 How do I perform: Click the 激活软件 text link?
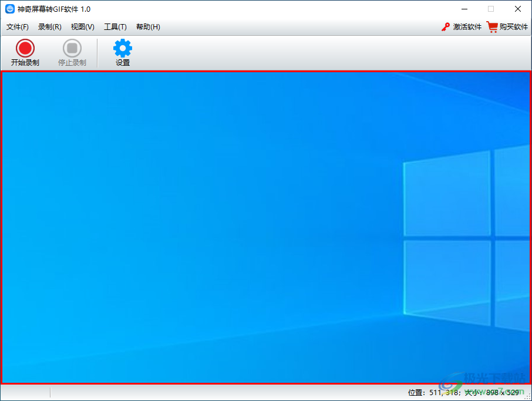point(467,27)
